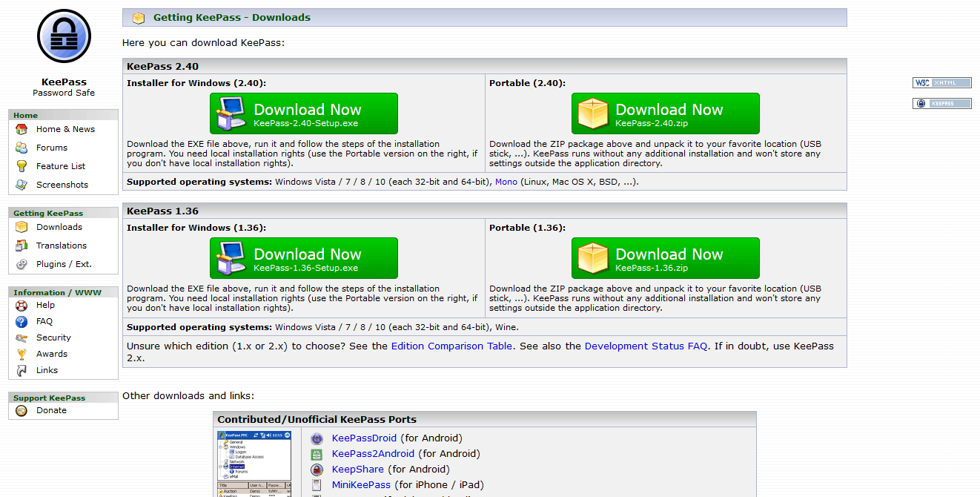Open the Edition Comparison Table link

[451, 346]
